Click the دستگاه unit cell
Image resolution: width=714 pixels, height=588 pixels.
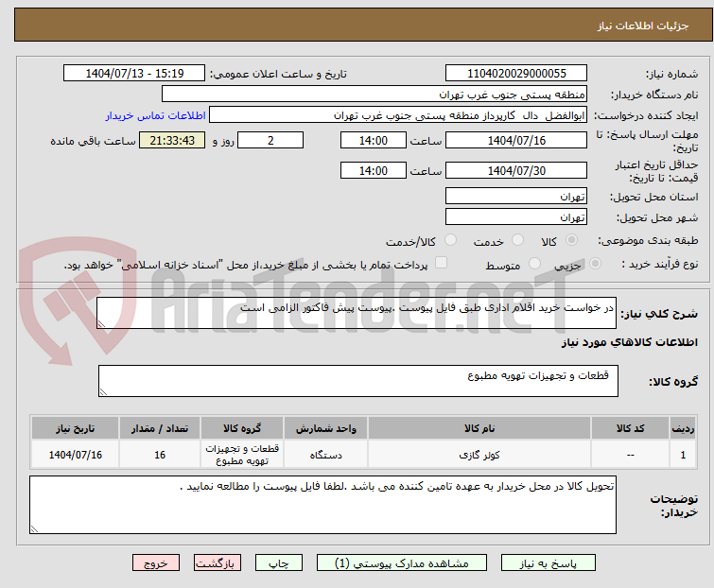tap(325, 455)
